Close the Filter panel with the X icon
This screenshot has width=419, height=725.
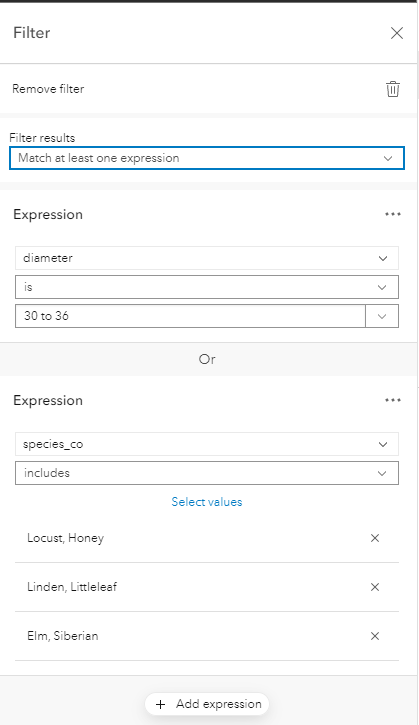(x=397, y=33)
